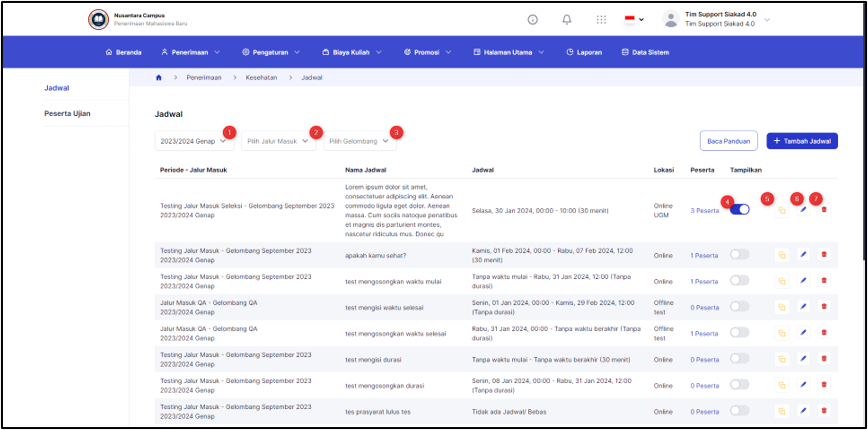
Task: Enable Tampilkan toggle for 'apakah kamu sehat?'
Action: pyautogui.click(x=740, y=255)
